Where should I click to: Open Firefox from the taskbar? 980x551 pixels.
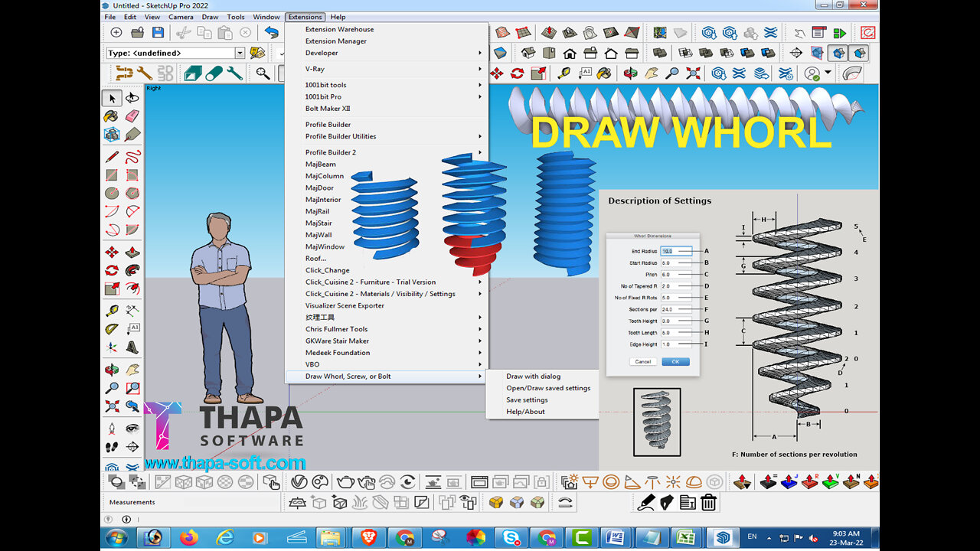click(189, 537)
